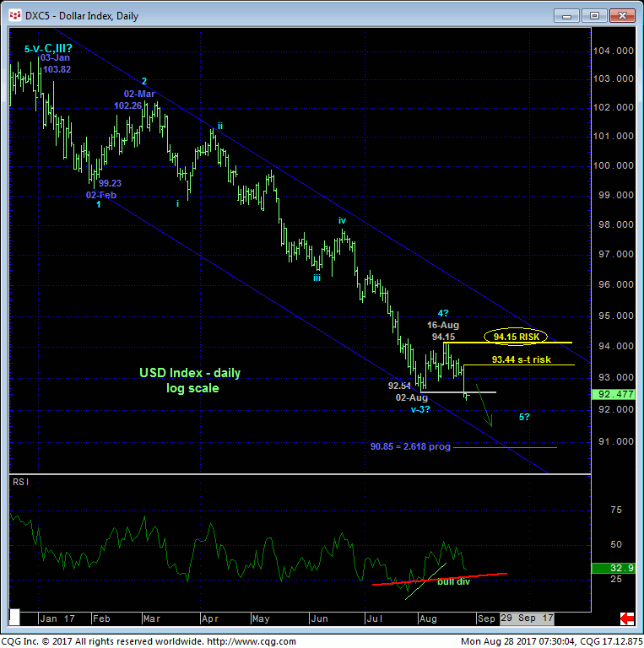644x648 pixels.
Task: Click the red left arrow icon
Action: click(x=627, y=618)
